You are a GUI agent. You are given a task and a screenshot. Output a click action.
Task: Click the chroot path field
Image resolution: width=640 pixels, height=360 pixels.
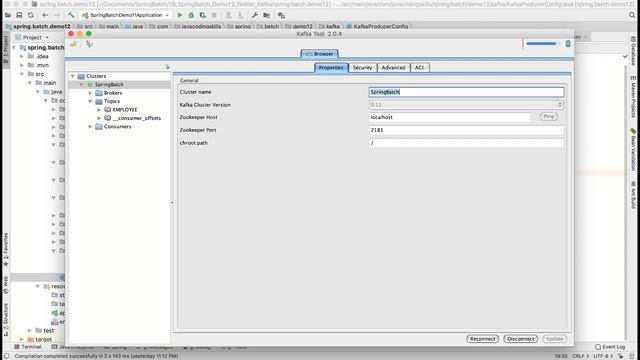point(466,143)
